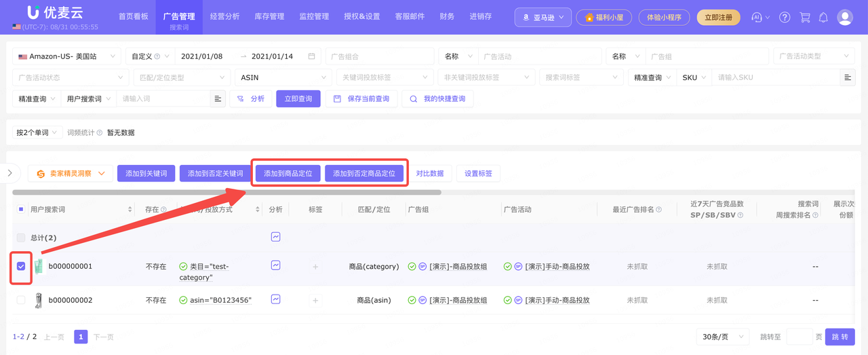Go to 库存管理 tab

coord(269,16)
